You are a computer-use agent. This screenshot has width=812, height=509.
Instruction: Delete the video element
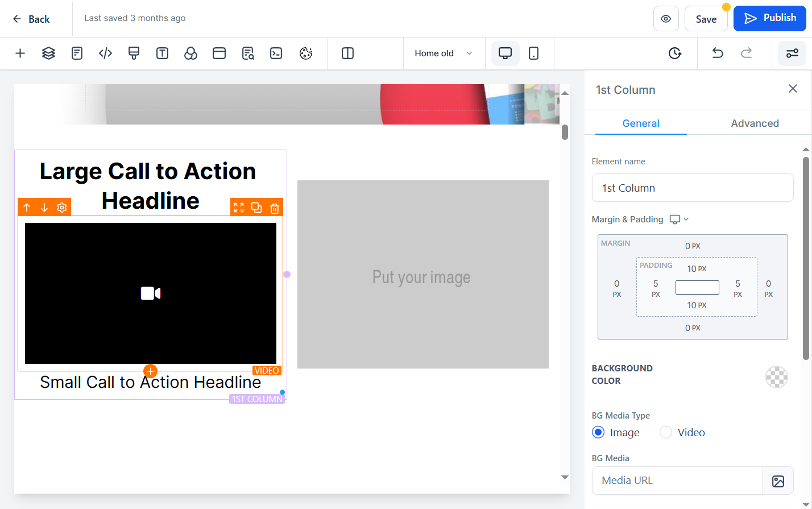[275, 208]
